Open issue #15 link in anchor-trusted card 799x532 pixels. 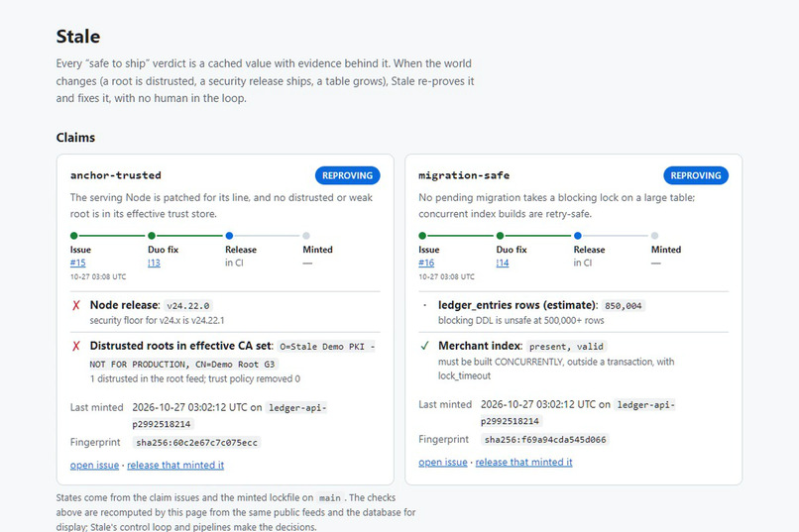[x=78, y=263]
